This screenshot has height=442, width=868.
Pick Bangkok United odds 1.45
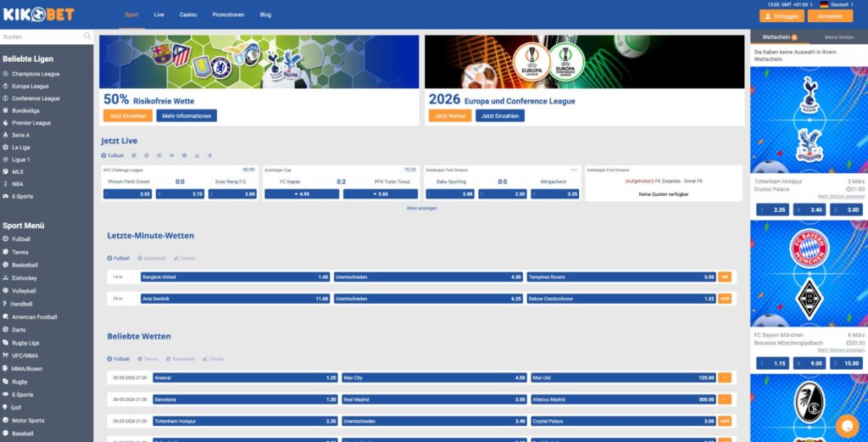click(x=236, y=277)
